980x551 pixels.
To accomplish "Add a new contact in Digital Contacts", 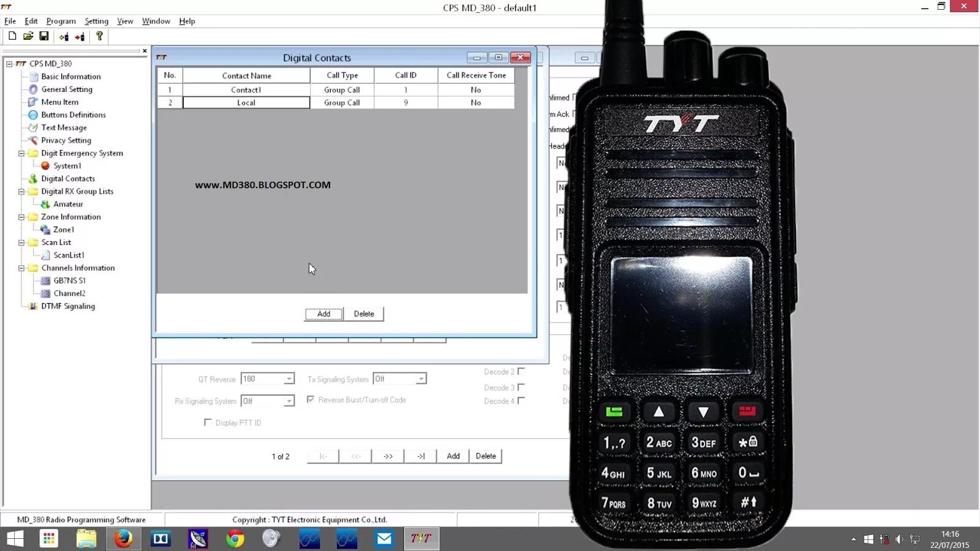I will 324,314.
